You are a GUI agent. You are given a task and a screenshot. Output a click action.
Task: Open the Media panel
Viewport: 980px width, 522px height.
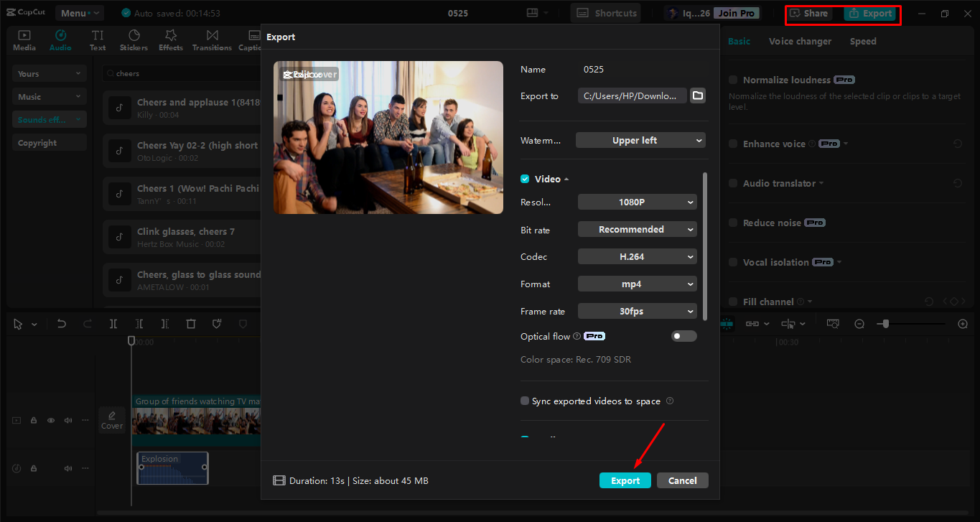coord(24,39)
